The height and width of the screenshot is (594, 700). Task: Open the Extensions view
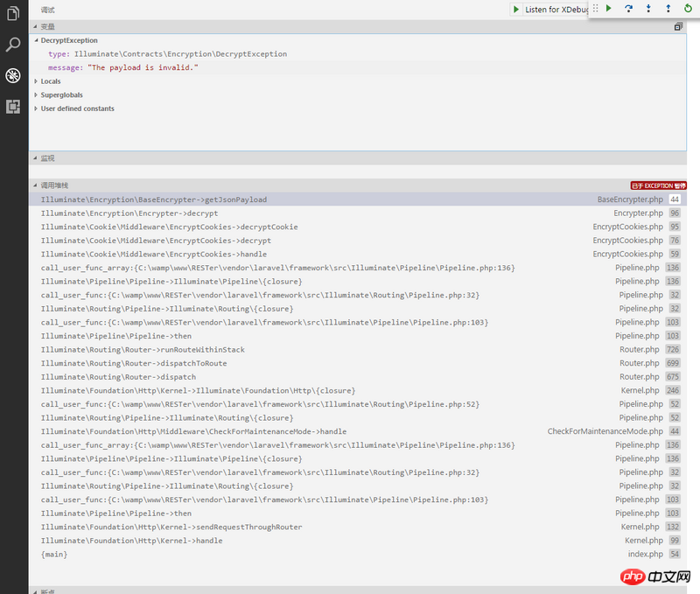tap(13, 107)
